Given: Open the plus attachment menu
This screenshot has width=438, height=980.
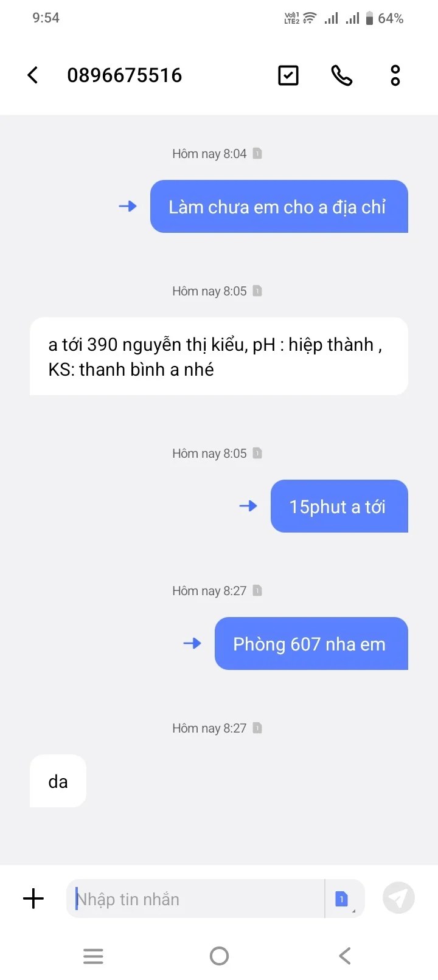Looking at the screenshot, I should pos(33,898).
